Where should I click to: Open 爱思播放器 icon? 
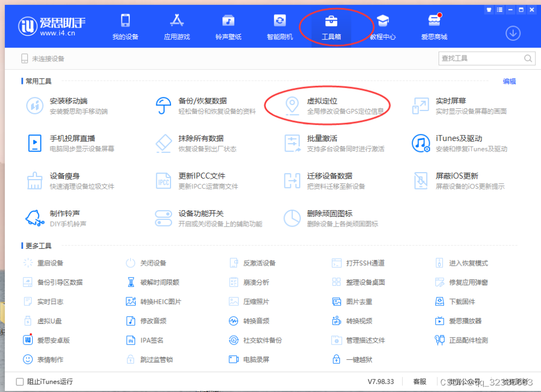tap(440, 321)
